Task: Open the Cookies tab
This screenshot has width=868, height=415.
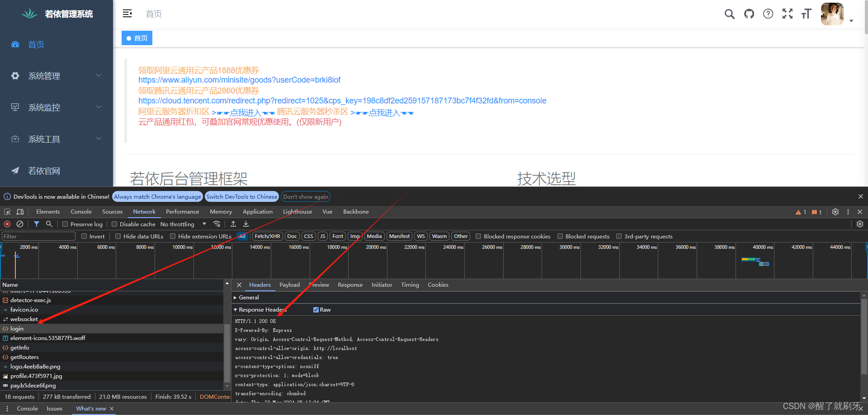Action: 438,285
